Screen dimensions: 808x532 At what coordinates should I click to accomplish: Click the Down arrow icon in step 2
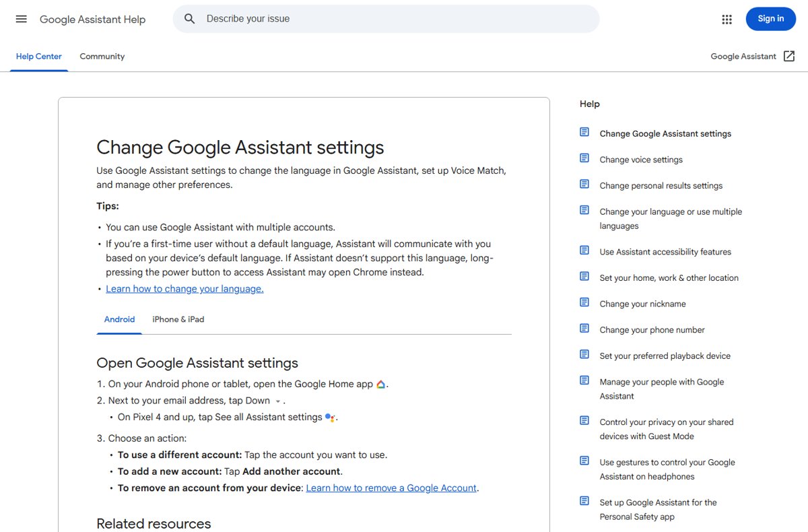tap(277, 401)
